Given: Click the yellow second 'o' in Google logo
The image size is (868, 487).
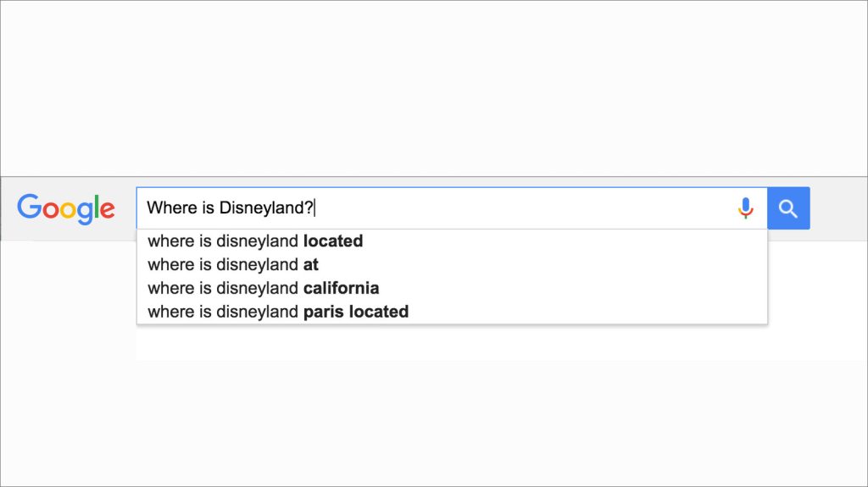Looking at the screenshot, I should point(69,210).
